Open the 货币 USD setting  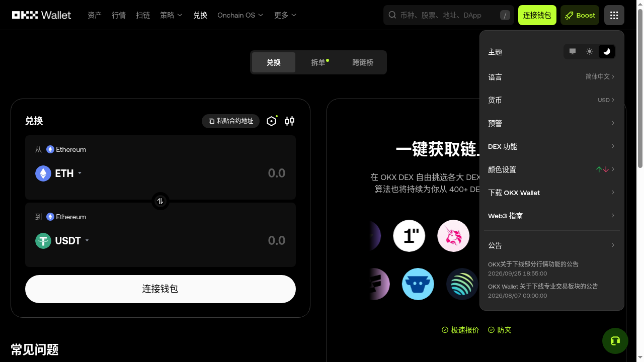tap(552, 100)
